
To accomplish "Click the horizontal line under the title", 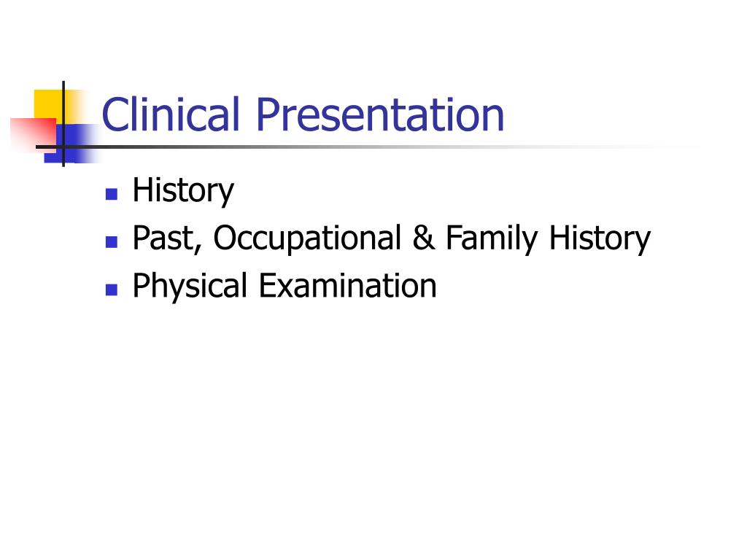I will coord(367,147).
